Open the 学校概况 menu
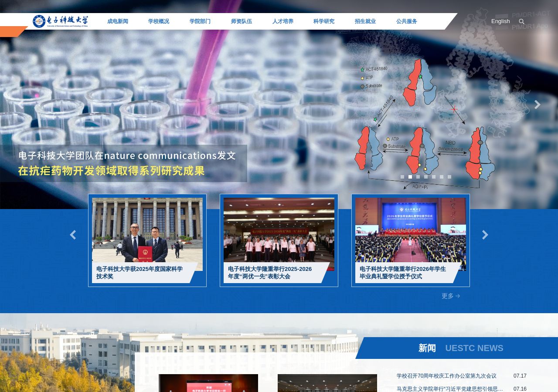Screen dimensions: 558x392 [x=159, y=21]
